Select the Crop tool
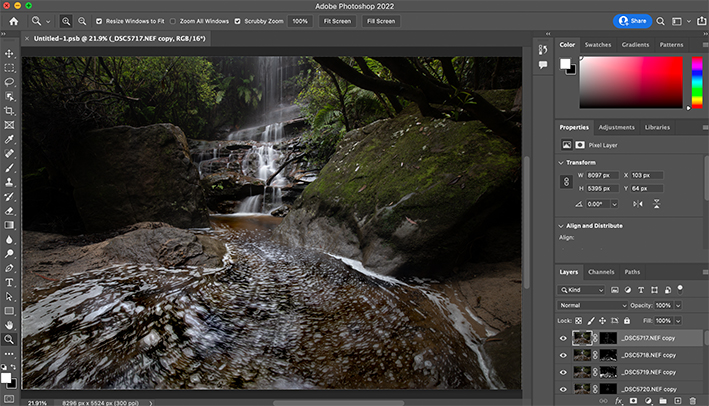The image size is (709, 406). (9, 111)
